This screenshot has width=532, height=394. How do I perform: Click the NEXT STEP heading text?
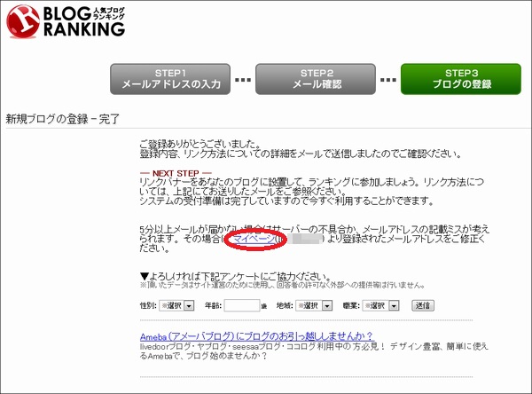coord(176,173)
